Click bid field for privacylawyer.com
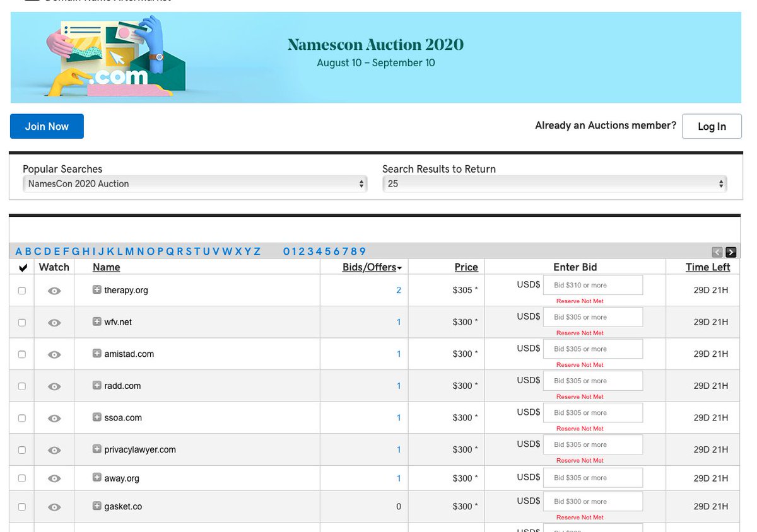 tap(593, 444)
